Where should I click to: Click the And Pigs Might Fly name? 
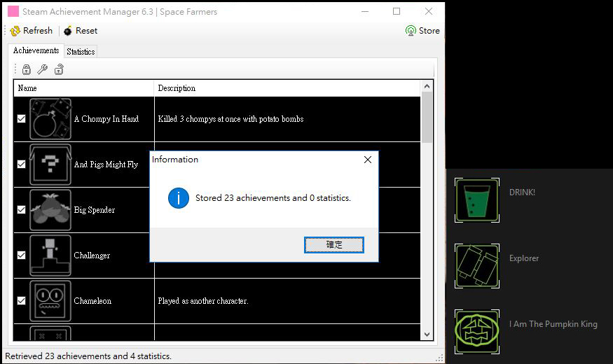coord(106,164)
